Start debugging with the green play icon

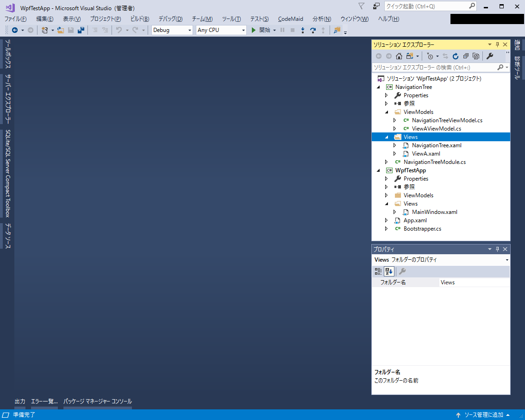point(253,30)
